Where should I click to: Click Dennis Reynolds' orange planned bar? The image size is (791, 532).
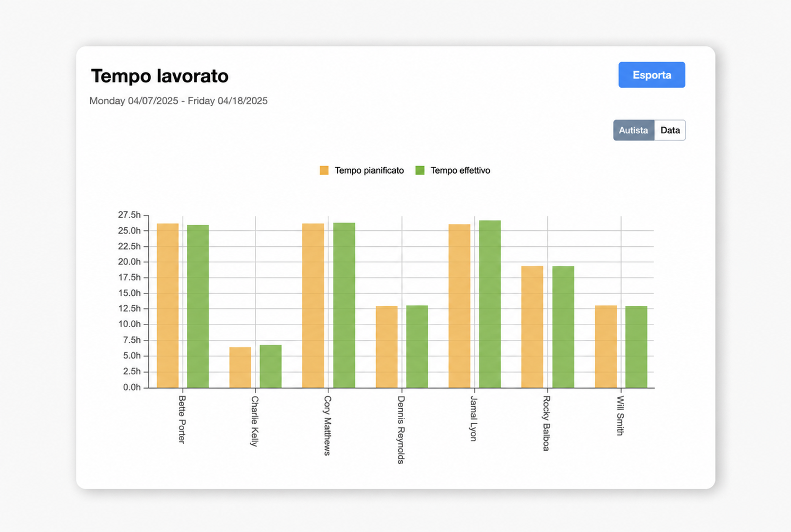coord(386,347)
